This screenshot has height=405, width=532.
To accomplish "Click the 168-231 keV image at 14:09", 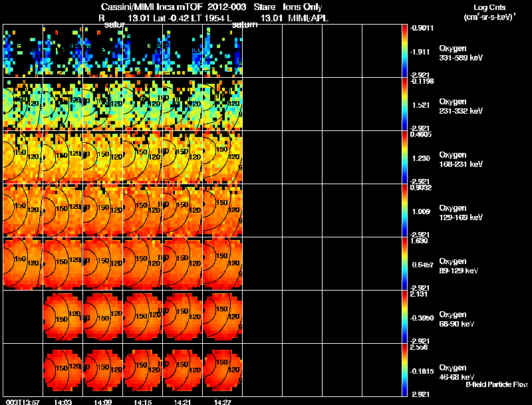I will pos(103,157).
